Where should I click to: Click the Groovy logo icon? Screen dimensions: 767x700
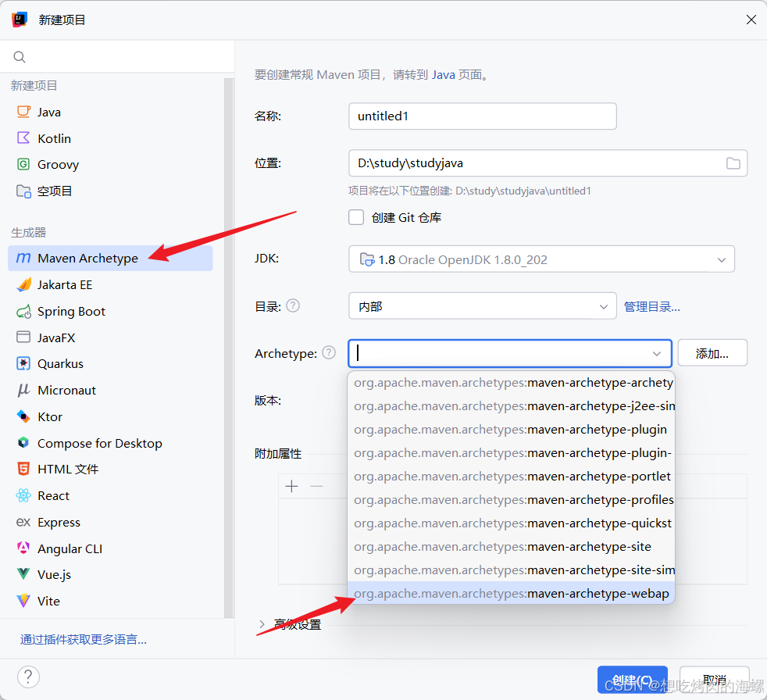pos(23,164)
